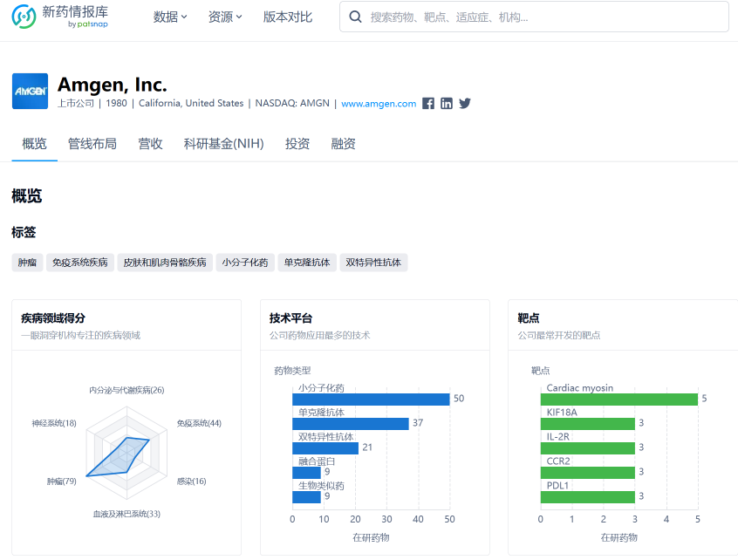Open Amgen's LinkedIn page icon
The width and height of the screenshot is (738, 560).
click(x=447, y=103)
